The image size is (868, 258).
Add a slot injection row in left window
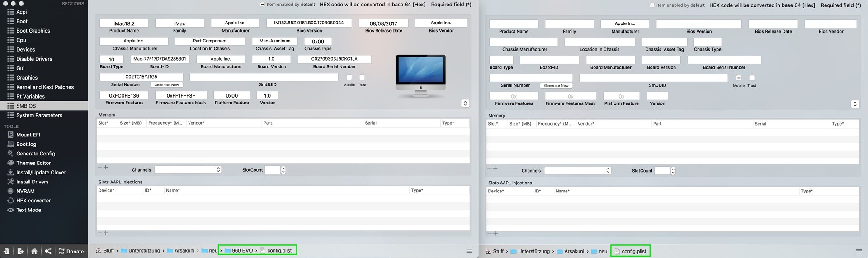click(106, 233)
